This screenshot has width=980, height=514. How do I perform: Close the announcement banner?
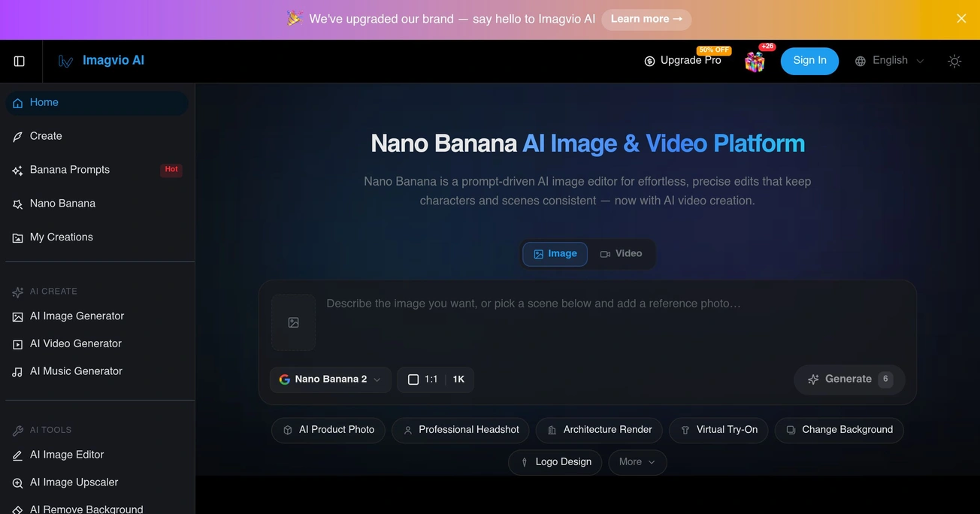pos(961,19)
